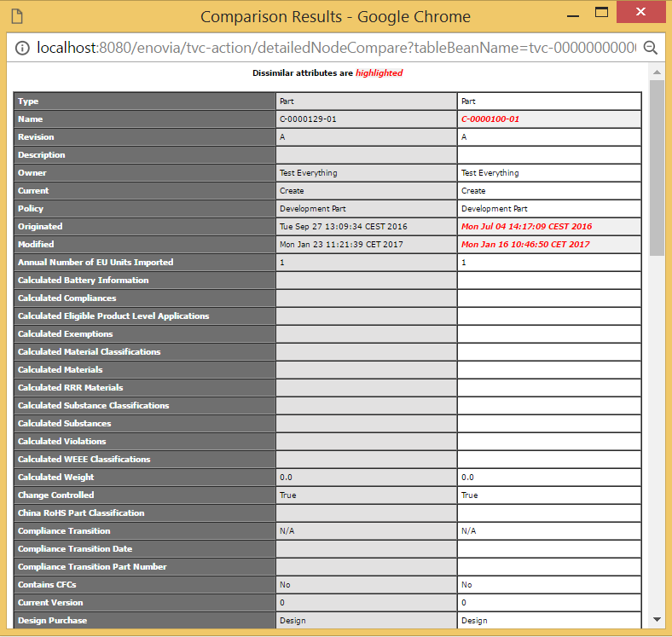
Task: Click the Calculated Battery Information row label
Action: point(83,281)
